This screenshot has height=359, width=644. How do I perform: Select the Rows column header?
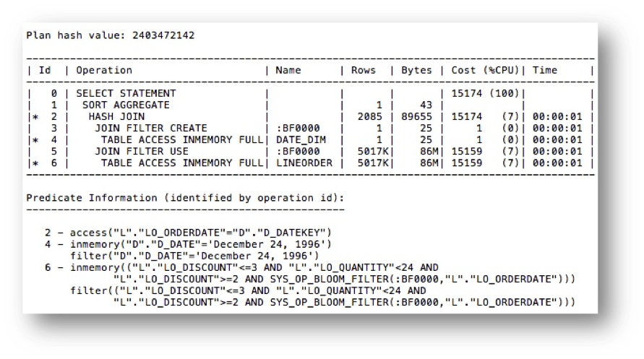click(363, 71)
